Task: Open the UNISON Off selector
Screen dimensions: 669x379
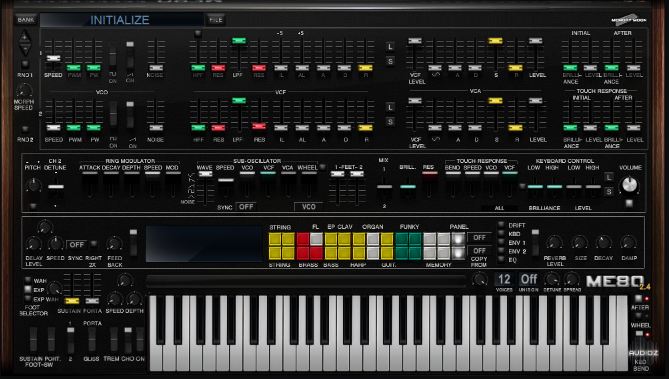Action: (x=529, y=280)
